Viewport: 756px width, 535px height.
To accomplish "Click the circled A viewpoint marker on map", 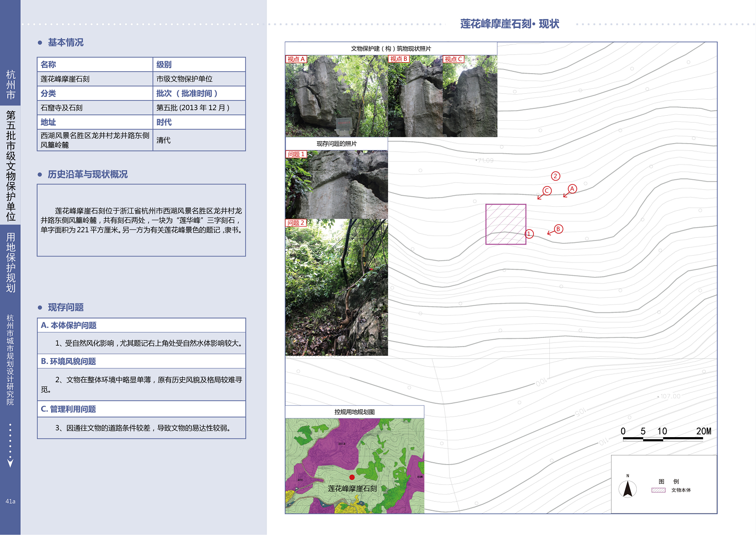I will [x=572, y=189].
